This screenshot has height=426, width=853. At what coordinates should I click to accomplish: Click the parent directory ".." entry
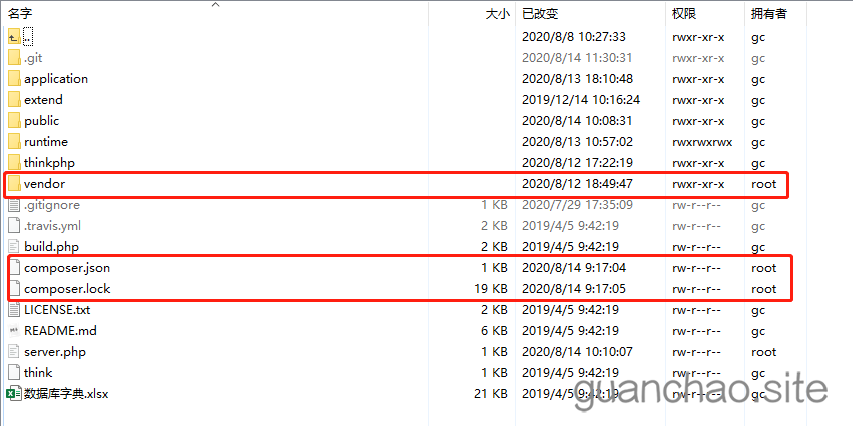pos(28,37)
